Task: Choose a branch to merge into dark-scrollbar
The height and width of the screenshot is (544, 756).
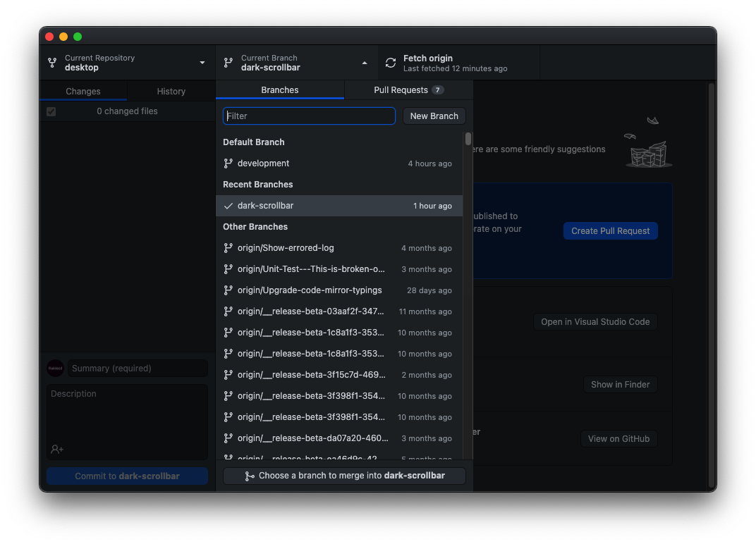Action: (x=344, y=476)
